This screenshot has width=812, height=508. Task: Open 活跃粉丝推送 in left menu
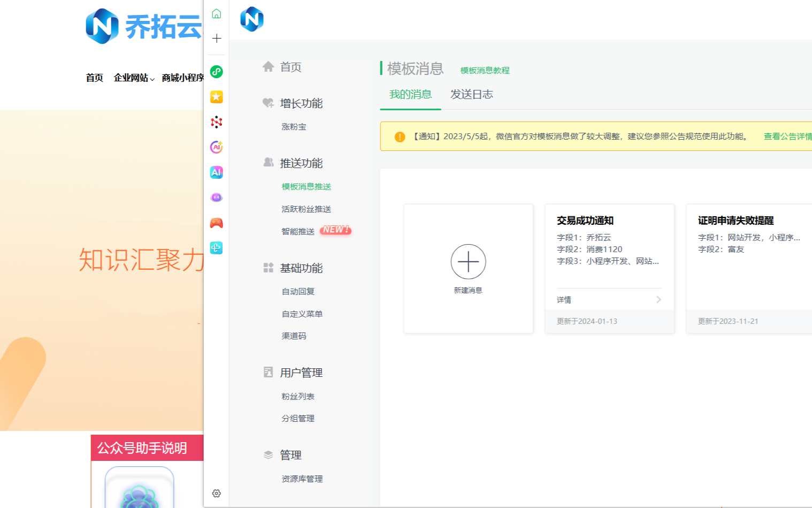tap(306, 209)
